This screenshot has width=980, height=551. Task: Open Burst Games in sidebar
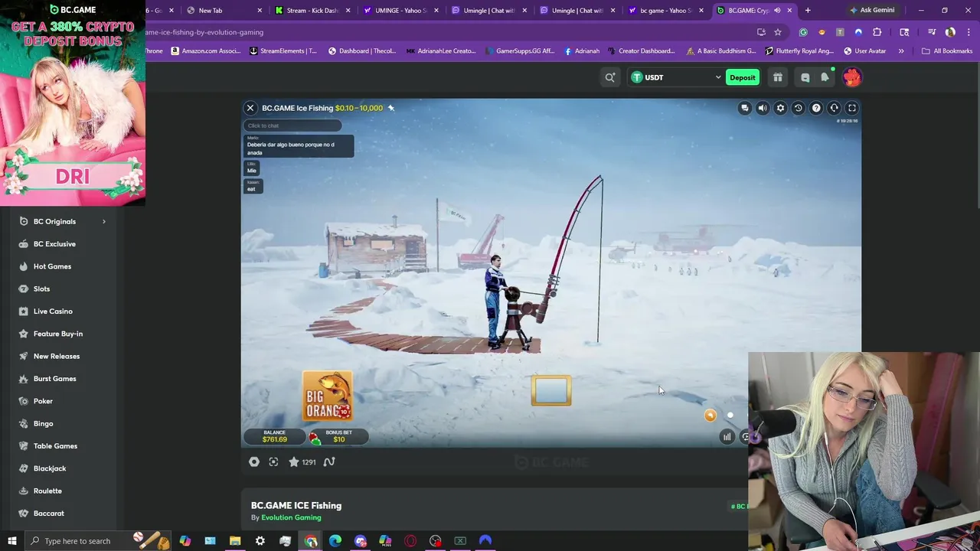(x=54, y=379)
